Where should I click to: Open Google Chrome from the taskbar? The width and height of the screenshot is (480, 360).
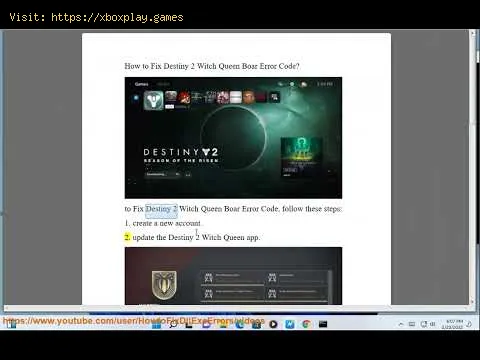306,324
